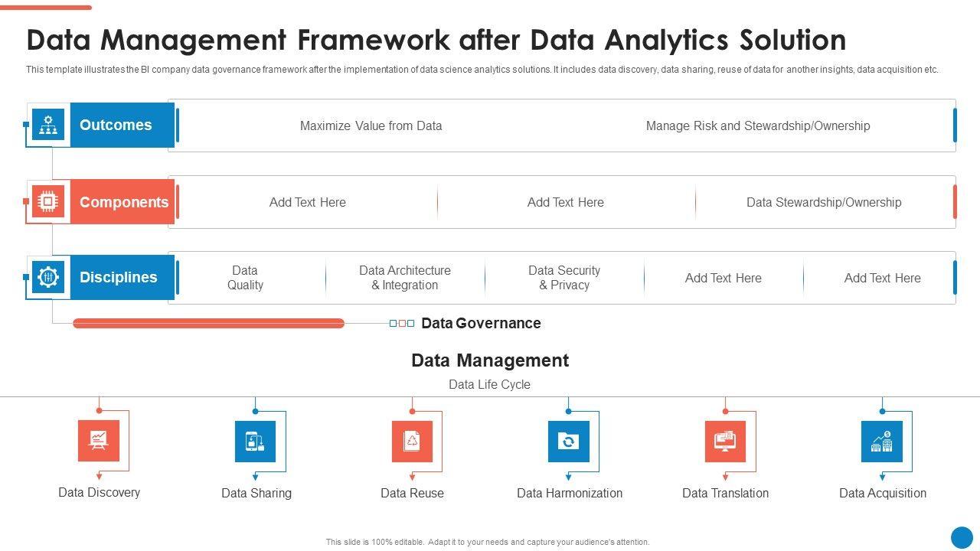Click the Disciplines gear sliders icon
This screenshot has height=551, width=980.
(48, 277)
